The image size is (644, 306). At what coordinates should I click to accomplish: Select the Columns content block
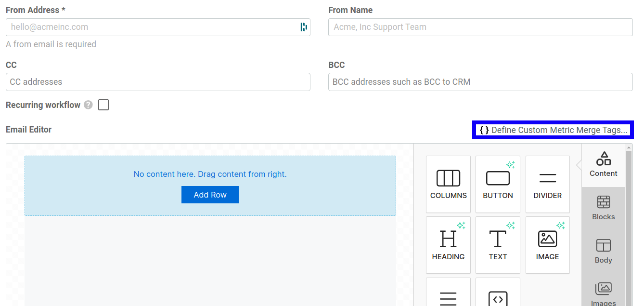448,184
